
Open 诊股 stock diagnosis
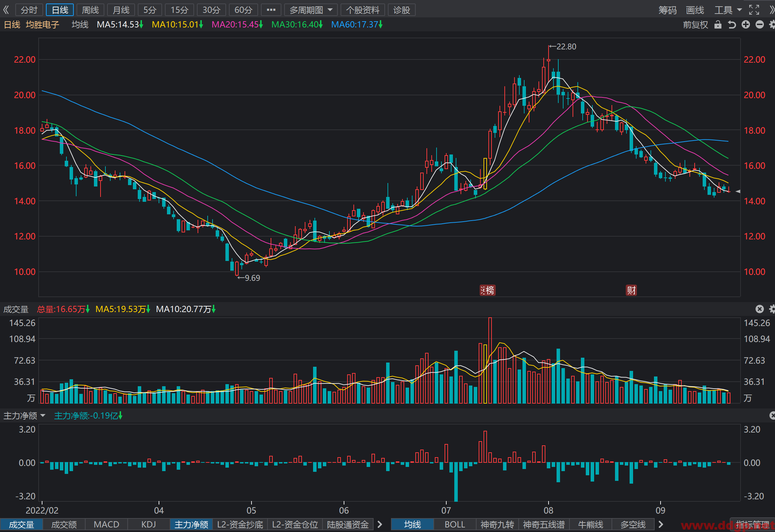point(402,10)
